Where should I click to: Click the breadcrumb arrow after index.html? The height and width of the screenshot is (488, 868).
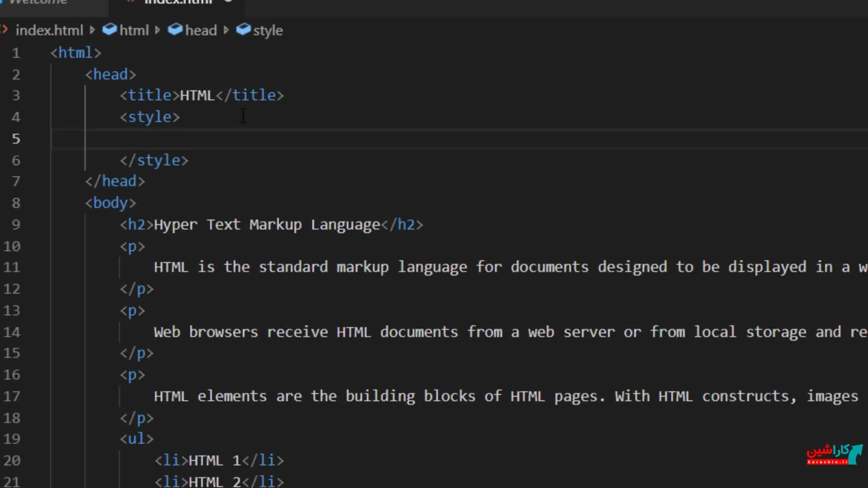tap(92, 30)
